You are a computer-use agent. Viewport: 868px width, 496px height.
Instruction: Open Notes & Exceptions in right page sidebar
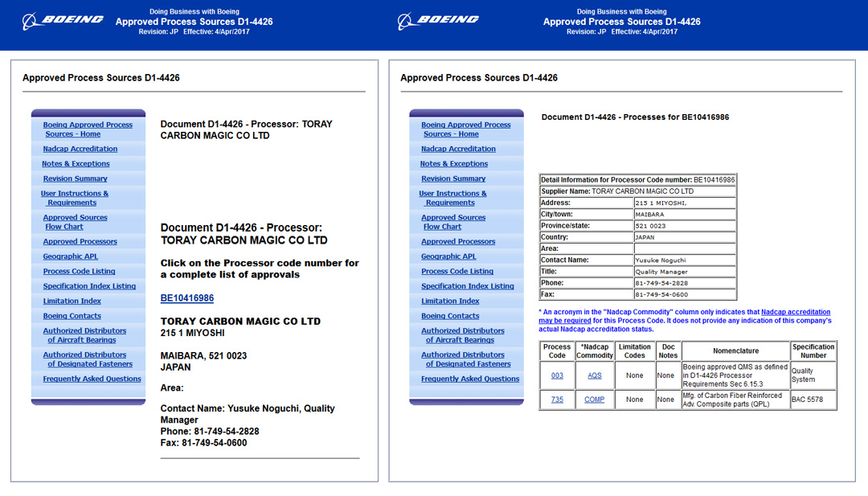454,164
